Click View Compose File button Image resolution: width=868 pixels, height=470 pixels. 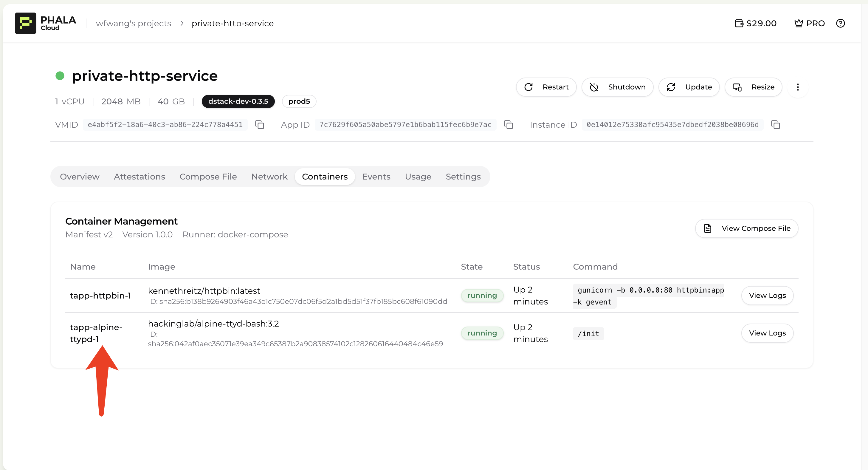tap(747, 228)
